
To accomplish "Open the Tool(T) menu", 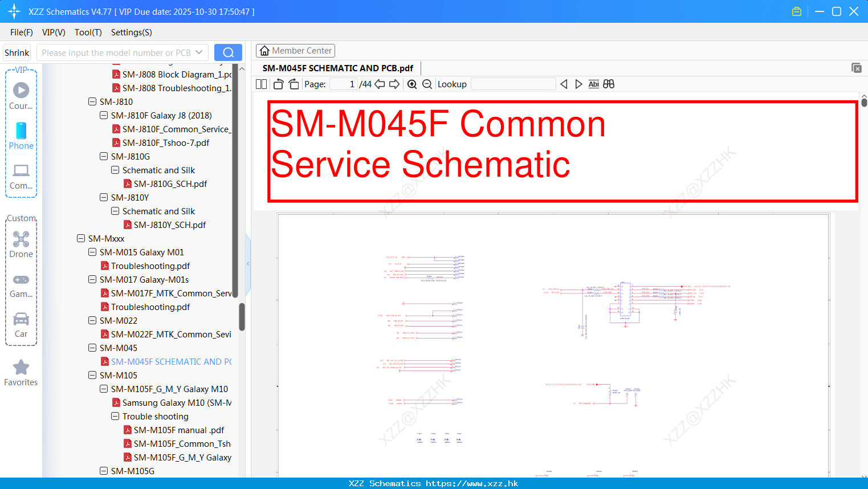I will [x=88, y=32].
